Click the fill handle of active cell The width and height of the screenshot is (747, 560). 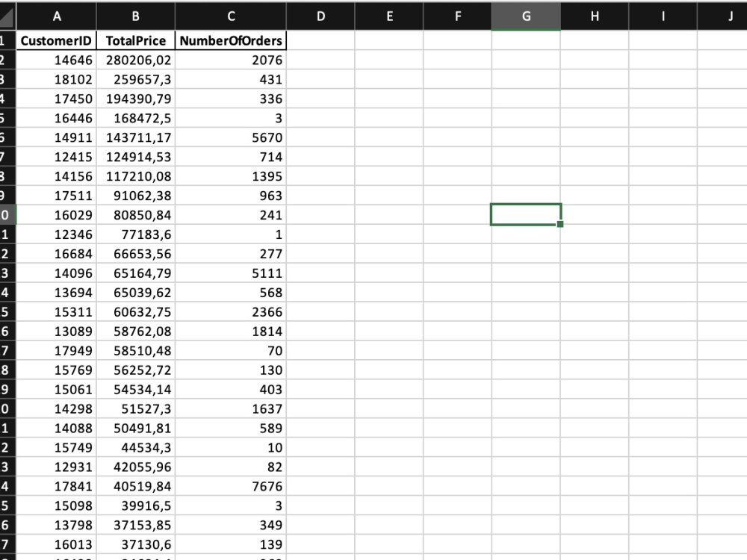[x=560, y=224]
